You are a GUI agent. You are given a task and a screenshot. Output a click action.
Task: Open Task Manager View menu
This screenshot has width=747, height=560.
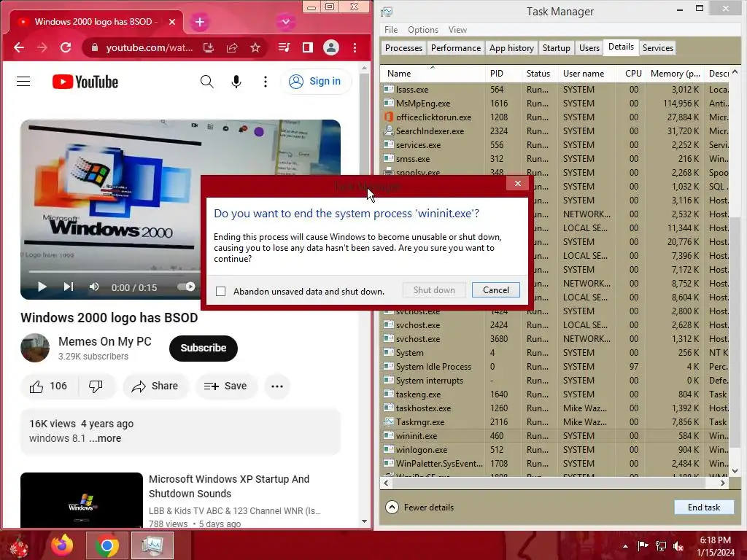457,29
